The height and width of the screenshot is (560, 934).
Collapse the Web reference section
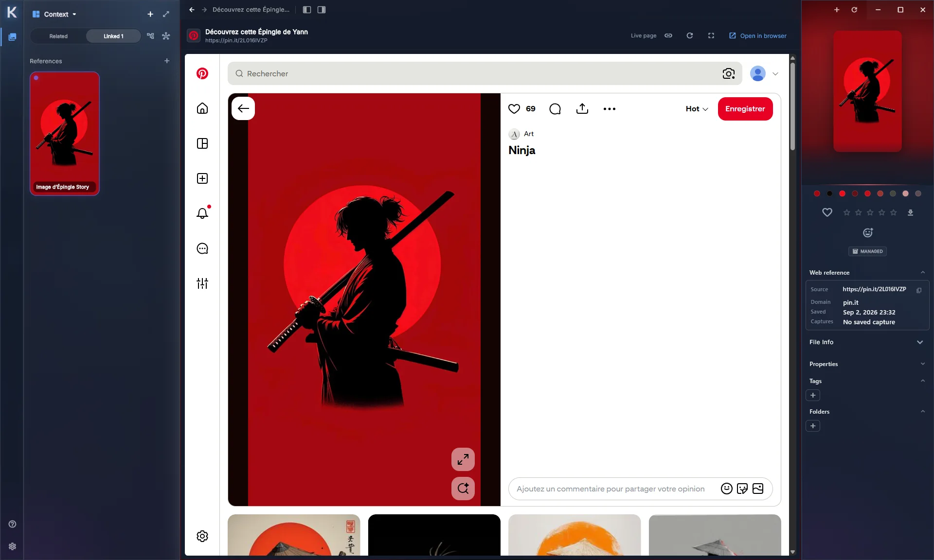[x=923, y=272]
